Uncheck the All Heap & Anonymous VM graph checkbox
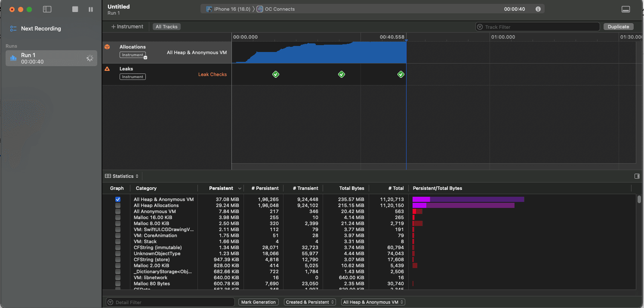 [117, 199]
